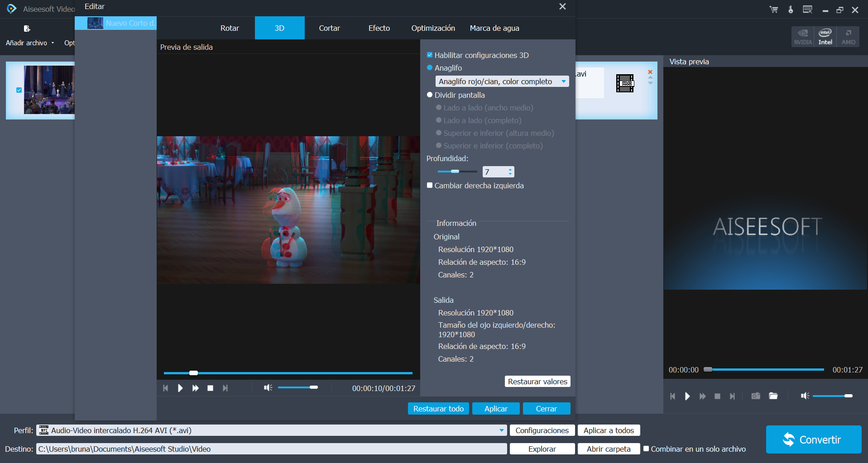Fast forward in Vista previa panel

pos(702,396)
